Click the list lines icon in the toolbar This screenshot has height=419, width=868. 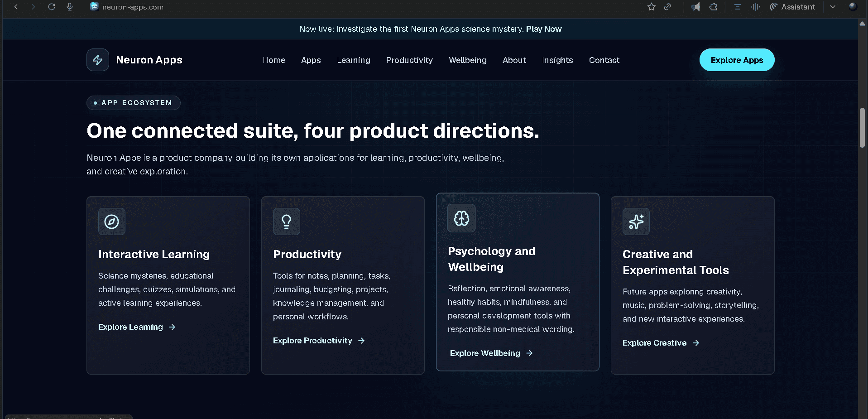pyautogui.click(x=738, y=7)
